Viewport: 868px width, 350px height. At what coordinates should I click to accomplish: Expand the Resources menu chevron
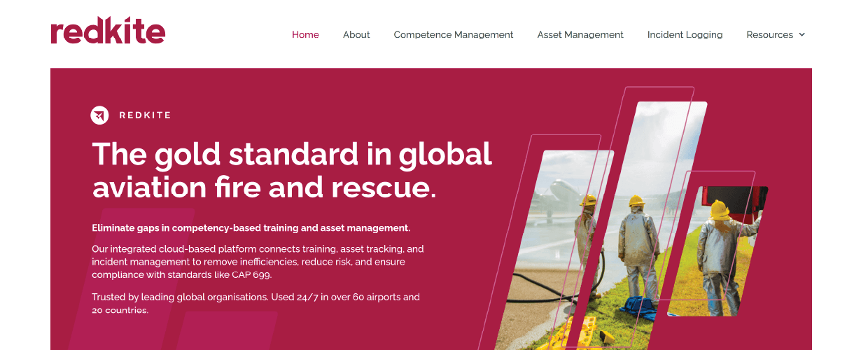(x=802, y=34)
